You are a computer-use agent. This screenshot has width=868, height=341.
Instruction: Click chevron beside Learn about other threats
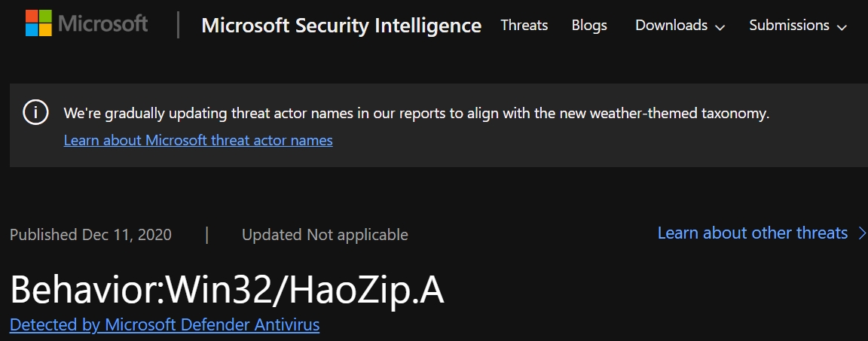click(x=861, y=233)
